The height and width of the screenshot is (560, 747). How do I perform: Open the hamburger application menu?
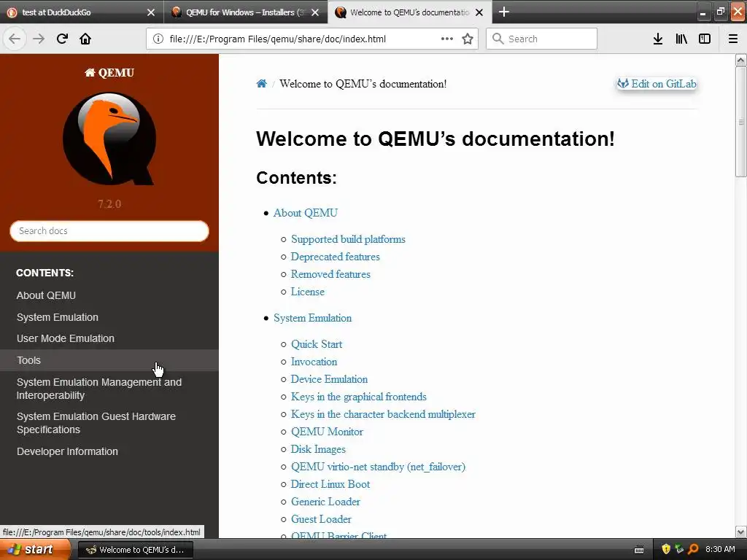click(x=733, y=39)
